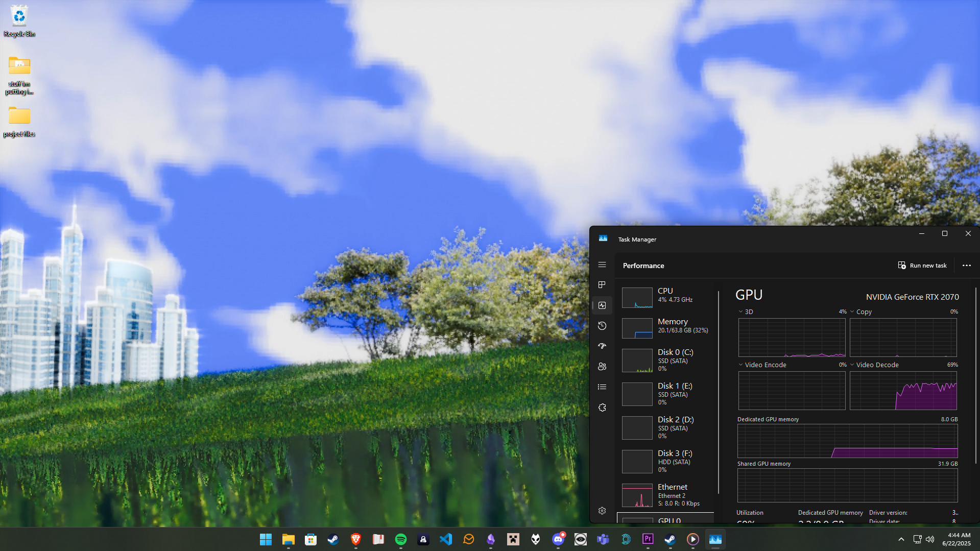The height and width of the screenshot is (551, 980).
Task: Select Disk 0 (C:) performance entry
Action: [x=666, y=360]
